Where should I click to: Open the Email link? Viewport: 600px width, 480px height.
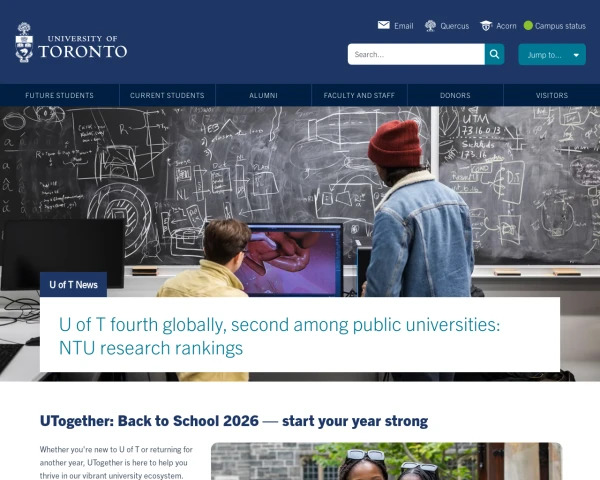[404, 26]
